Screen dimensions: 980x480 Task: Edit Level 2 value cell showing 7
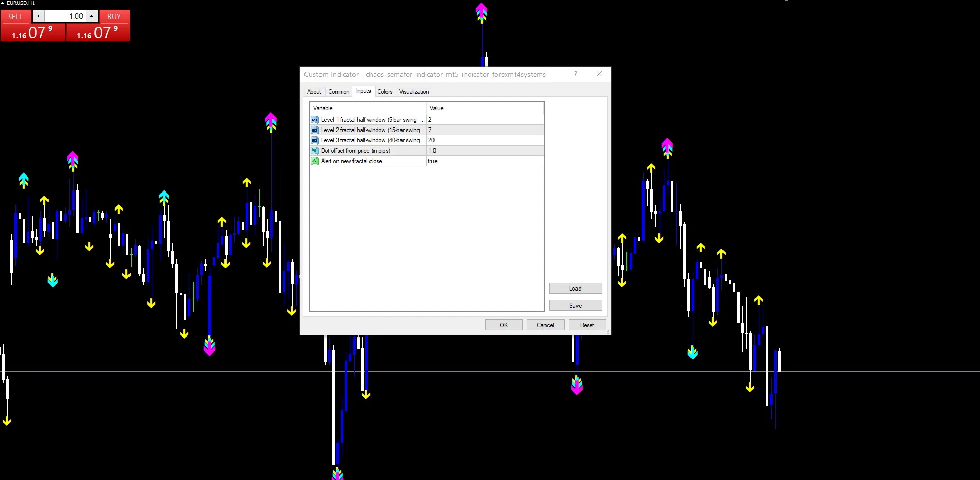[x=485, y=130]
